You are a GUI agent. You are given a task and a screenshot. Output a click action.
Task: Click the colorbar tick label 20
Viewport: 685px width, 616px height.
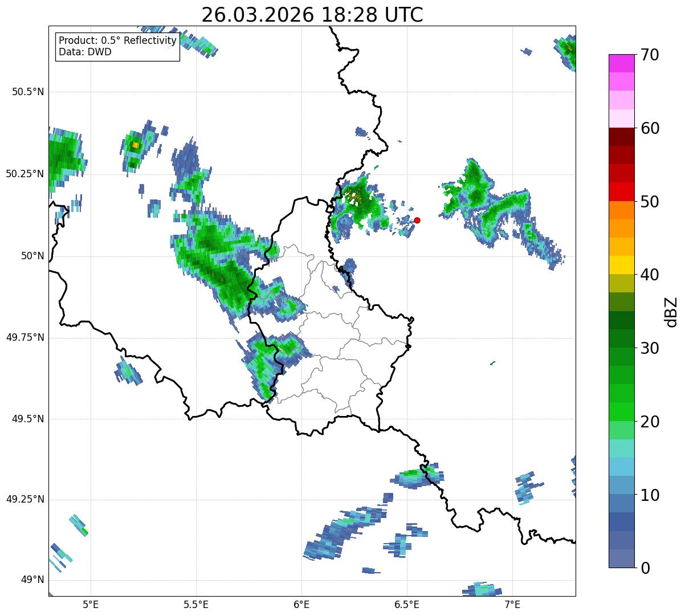pyautogui.click(x=649, y=422)
